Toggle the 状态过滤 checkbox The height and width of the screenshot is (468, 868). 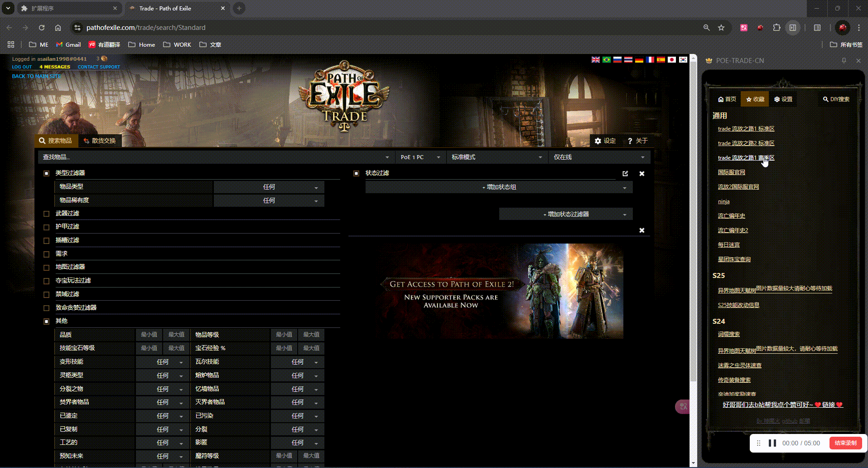click(x=356, y=173)
